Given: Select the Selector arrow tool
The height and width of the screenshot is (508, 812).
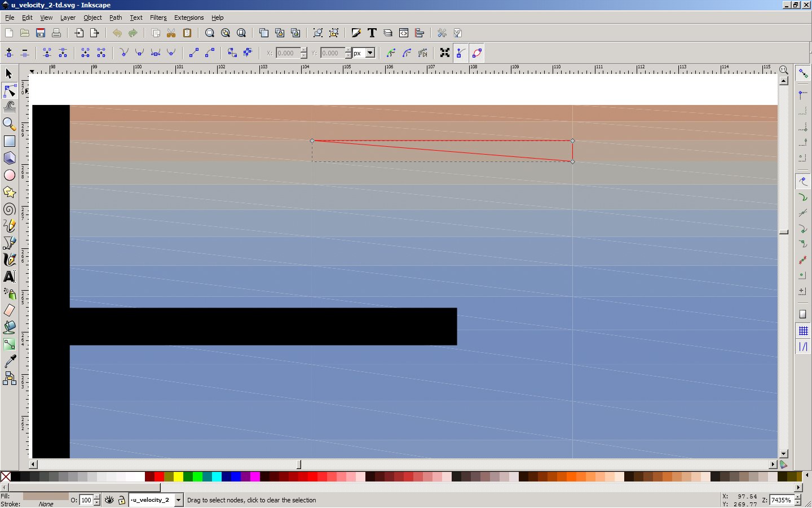Looking at the screenshot, I should pos(9,74).
